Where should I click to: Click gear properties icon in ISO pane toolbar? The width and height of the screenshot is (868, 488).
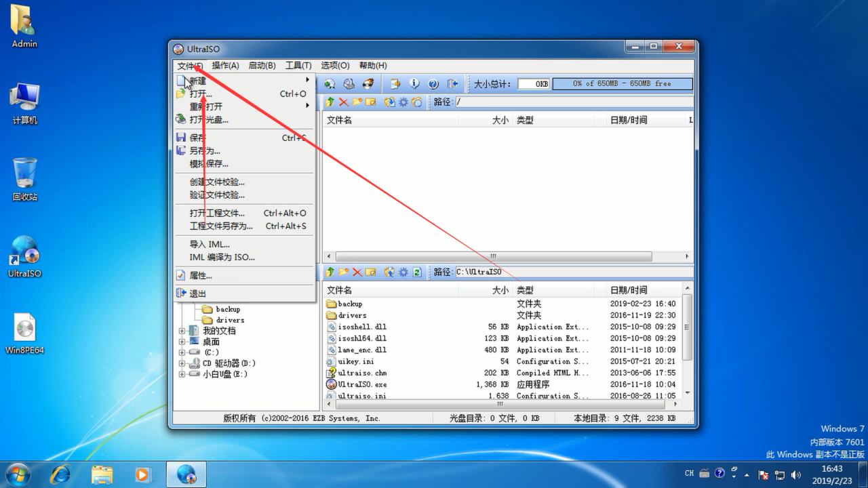(x=403, y=102)
